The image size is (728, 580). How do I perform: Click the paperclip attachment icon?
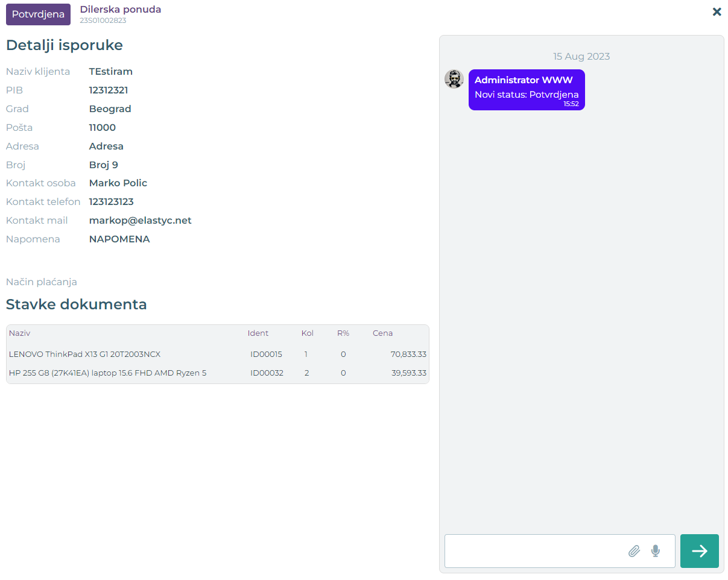634,550
